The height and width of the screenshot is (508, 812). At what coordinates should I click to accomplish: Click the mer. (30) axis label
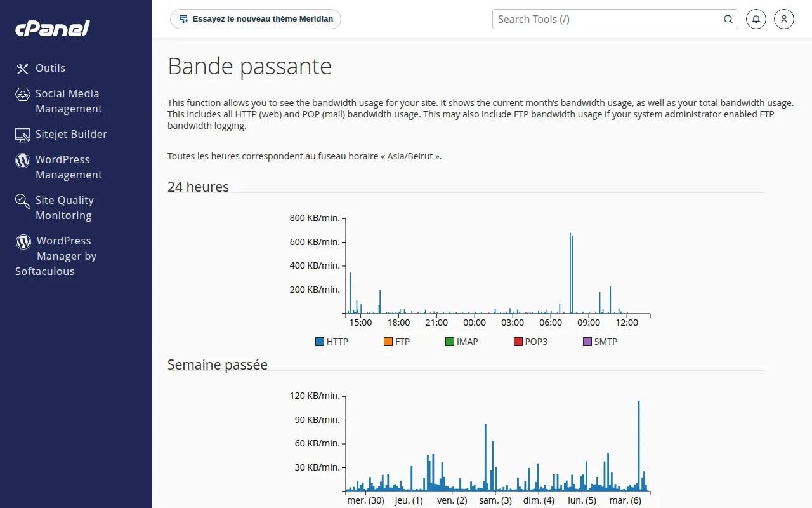365,500
